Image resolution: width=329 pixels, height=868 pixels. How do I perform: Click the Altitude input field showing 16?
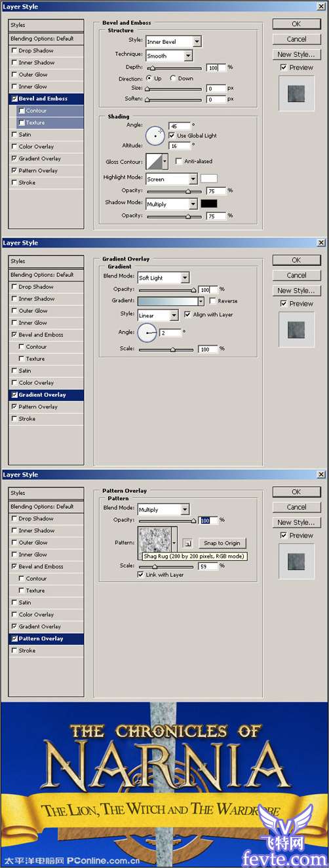[180, 146]
